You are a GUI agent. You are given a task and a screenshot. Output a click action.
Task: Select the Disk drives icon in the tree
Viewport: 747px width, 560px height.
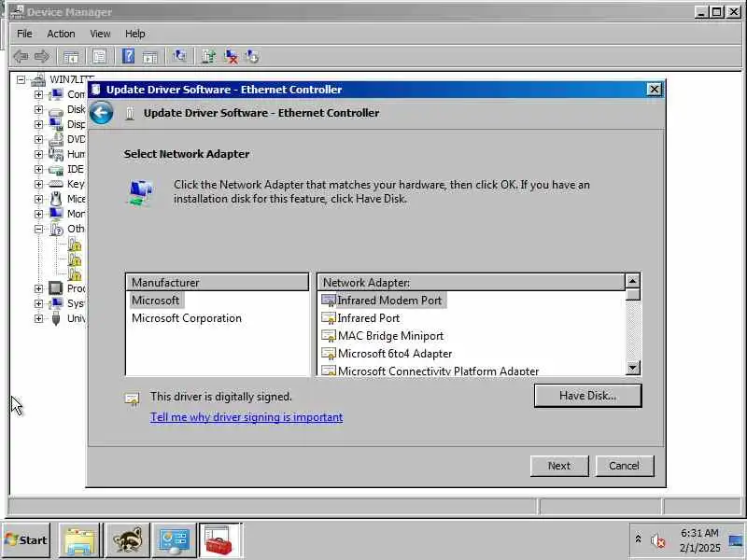pyautogui.click(x=56, y=110)
